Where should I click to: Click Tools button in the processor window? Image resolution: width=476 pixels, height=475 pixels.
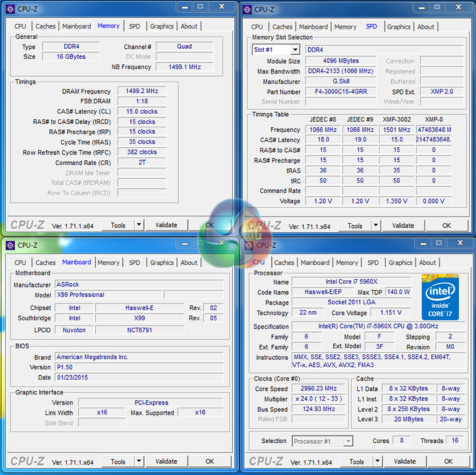pyautogui.click(x=357, y=461)
